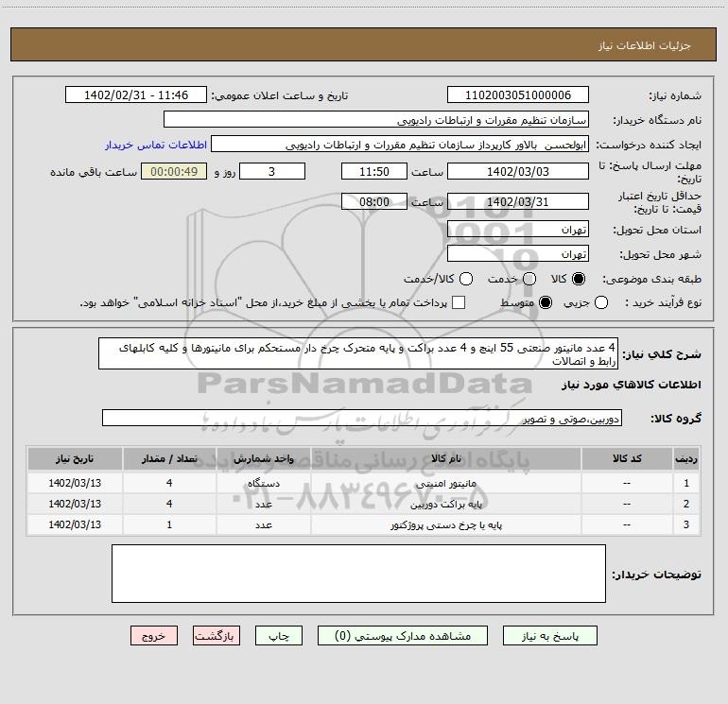This screenshot has width=728, height=704.
Task: Click the empty توضیحات خریدار text area
Action: tap(358, 574)
